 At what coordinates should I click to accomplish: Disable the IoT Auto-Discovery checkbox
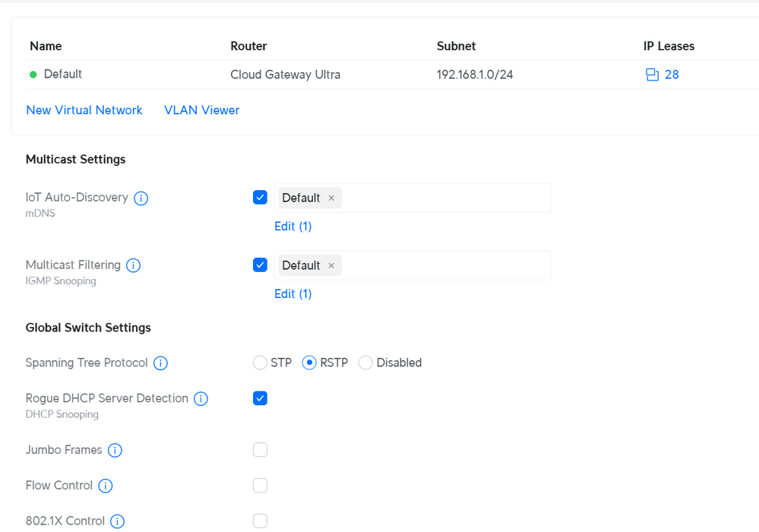coord(260,198)
